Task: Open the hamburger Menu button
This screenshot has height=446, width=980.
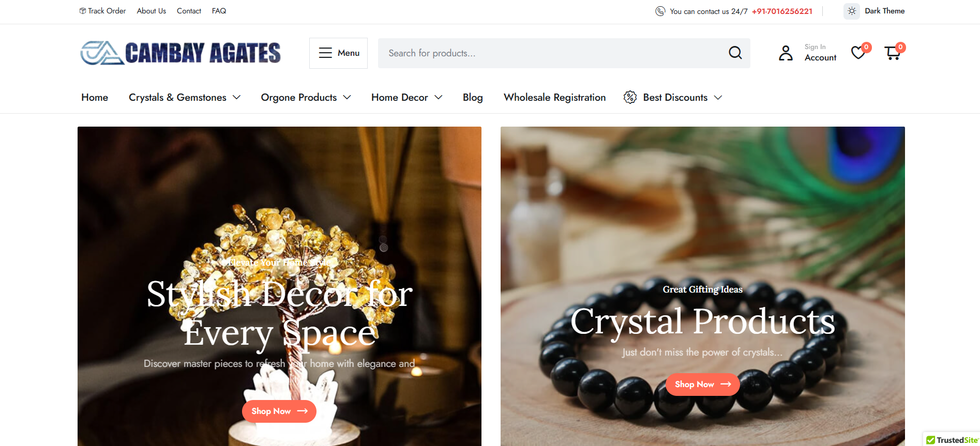Action: coord(339,53)
